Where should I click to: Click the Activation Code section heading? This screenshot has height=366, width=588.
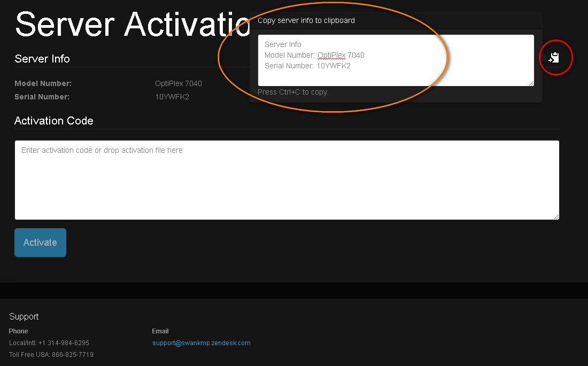54,121
